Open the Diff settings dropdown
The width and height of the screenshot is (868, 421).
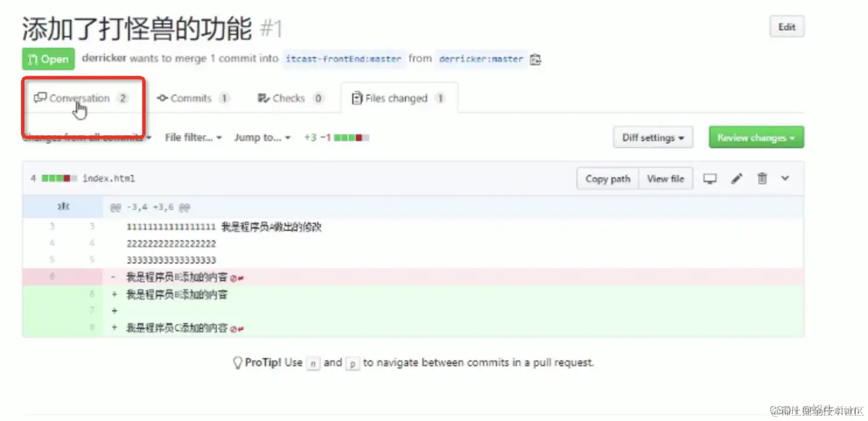point(652,137)
